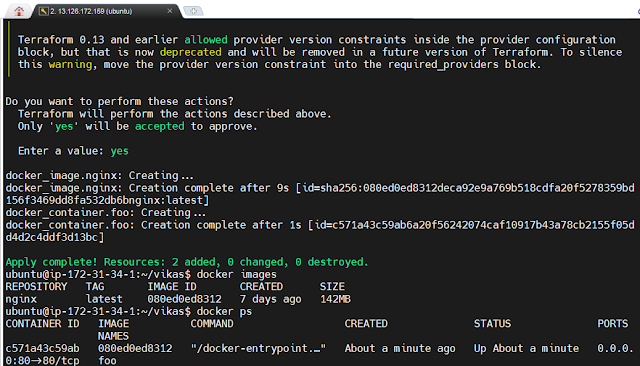The image size is (640, 366).
Task: Click the session tab's terminal icon
Action: [43, 11]
